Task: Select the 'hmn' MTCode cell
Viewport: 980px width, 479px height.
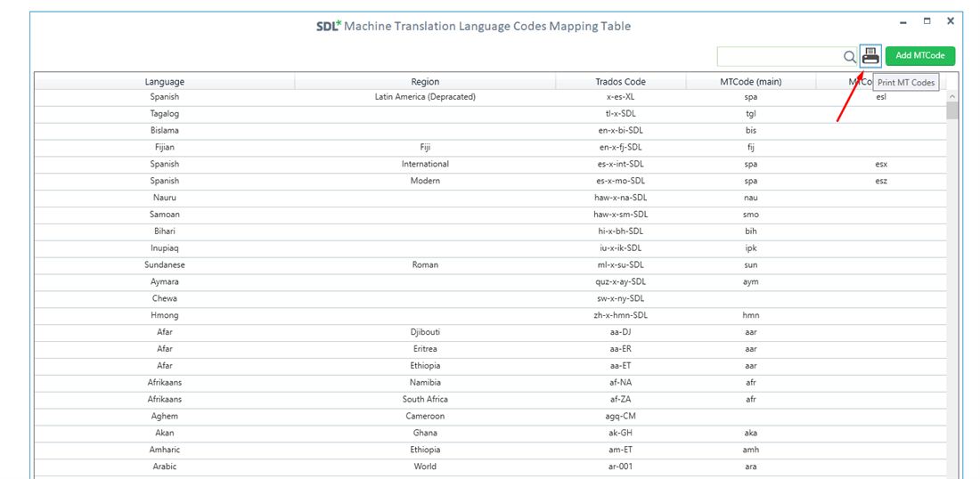Action: point(751,315)
